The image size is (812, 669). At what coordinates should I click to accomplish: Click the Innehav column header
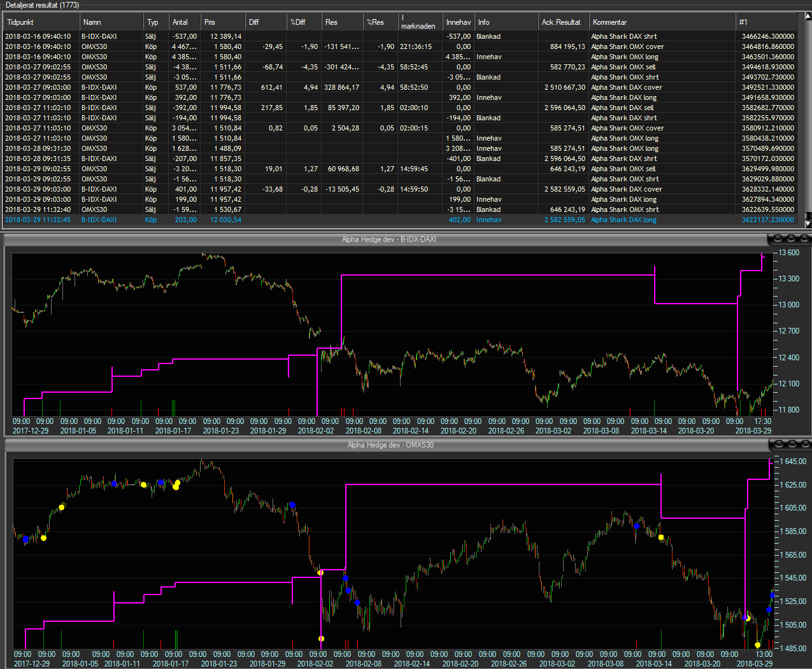coord(459,22)
